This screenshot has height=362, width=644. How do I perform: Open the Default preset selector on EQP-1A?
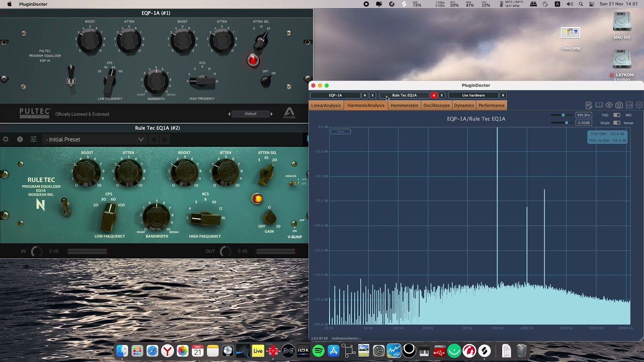click(x=251, y=114)
